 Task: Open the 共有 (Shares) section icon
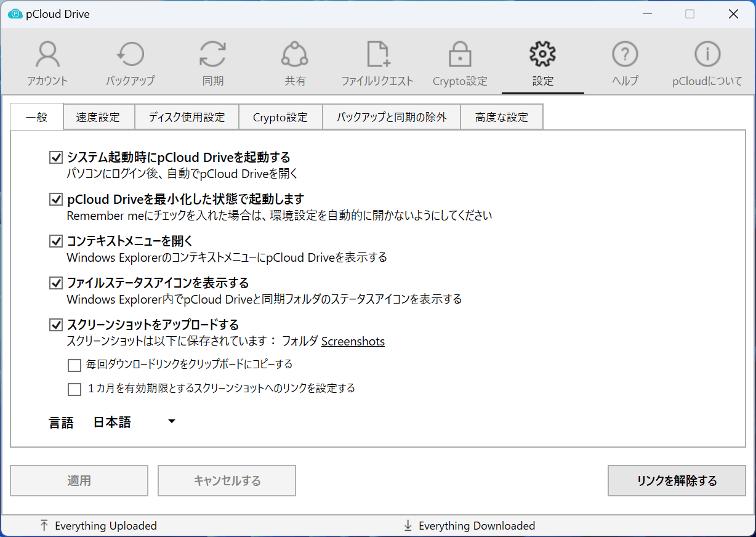point(295,55)
